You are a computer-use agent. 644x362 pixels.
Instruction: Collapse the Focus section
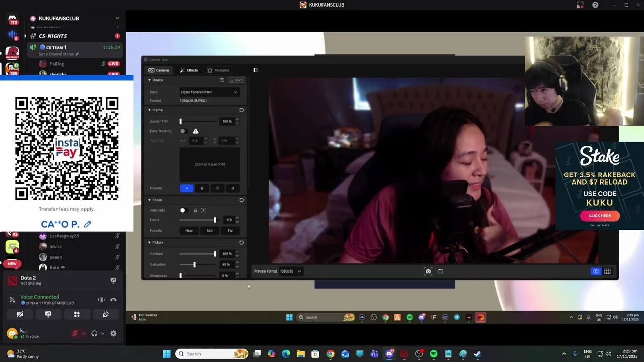(x=149, y=200)
